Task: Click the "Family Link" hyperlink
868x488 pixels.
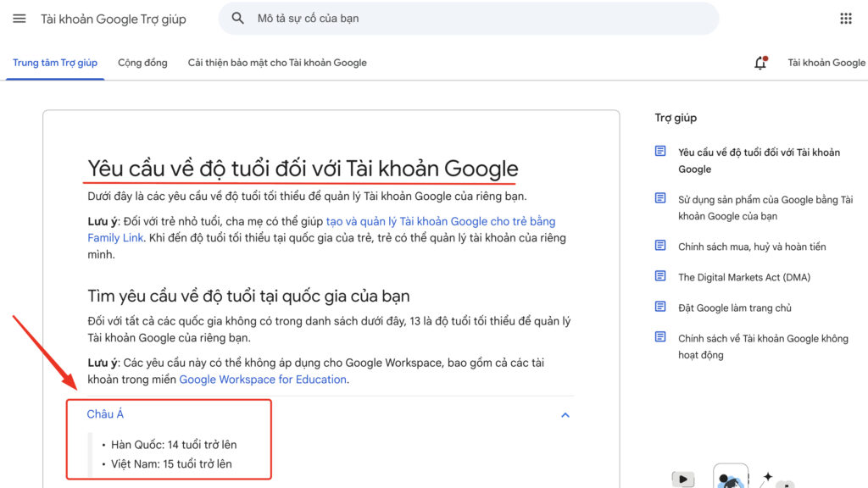Action: [x=114, y=237]
